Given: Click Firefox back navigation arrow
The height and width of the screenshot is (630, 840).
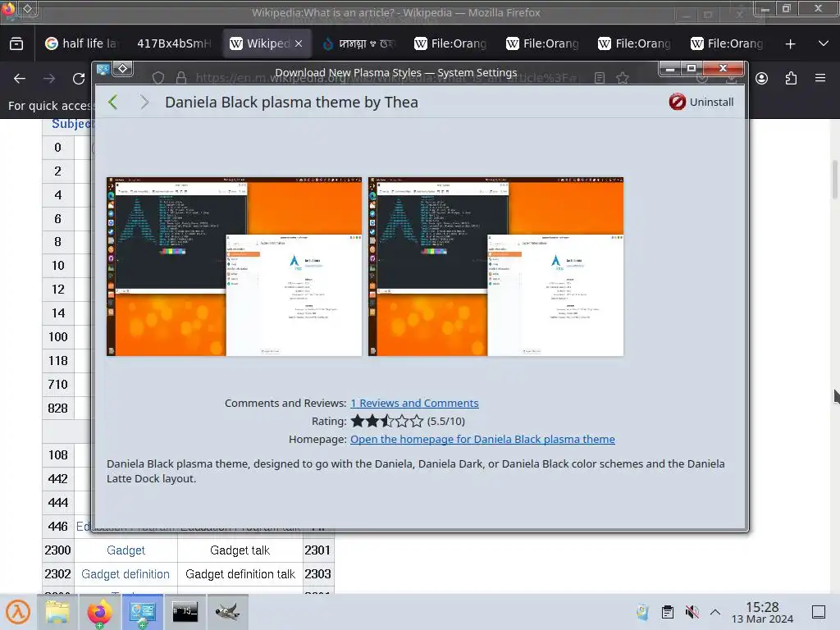Looking at the screenshot, I should pos(20,79).
